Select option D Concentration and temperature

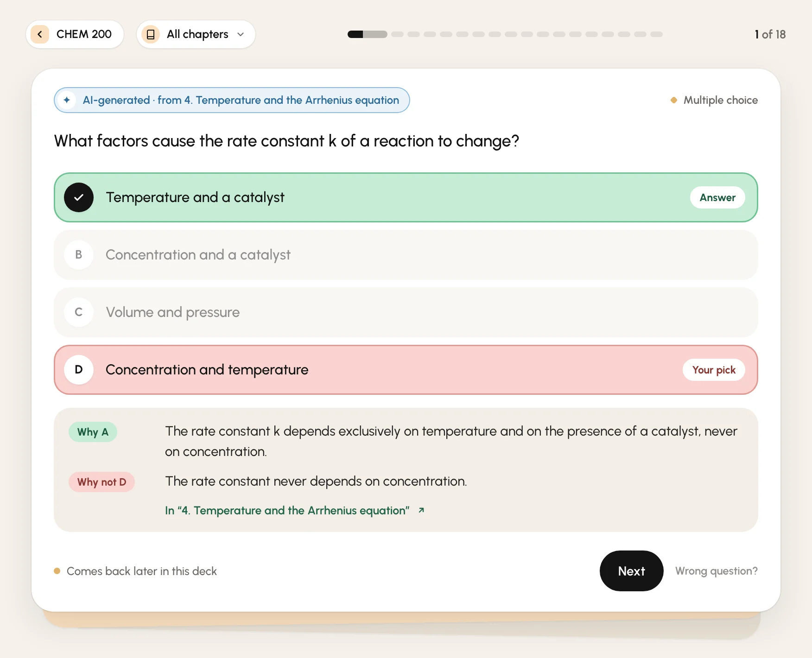pyautogui.click(x=406, y=370)
